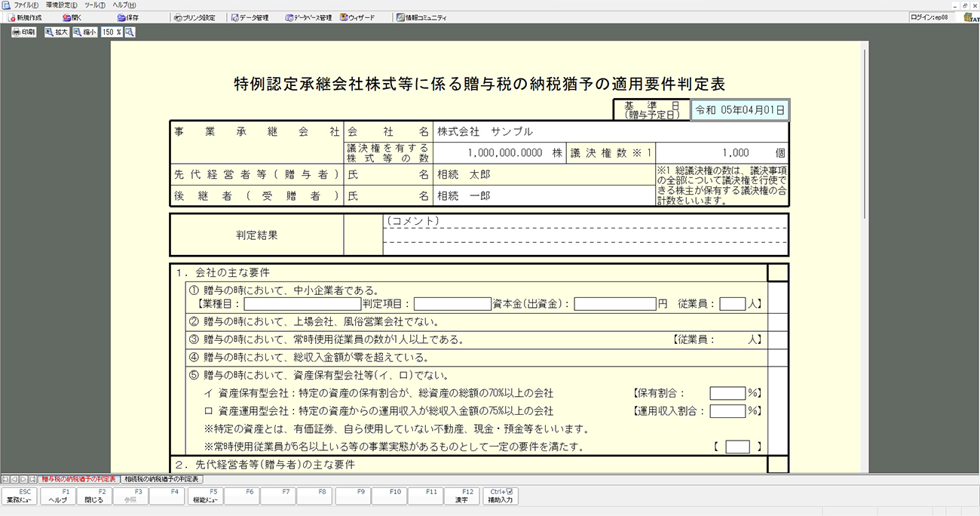Launch the ウィザード wizard
980x516 pixels.
[357, 17]
